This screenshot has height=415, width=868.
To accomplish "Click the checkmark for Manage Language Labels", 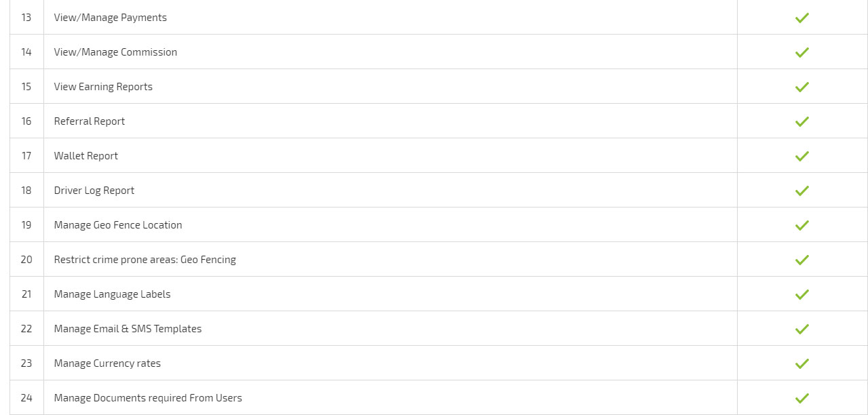I will coord(802,294).
